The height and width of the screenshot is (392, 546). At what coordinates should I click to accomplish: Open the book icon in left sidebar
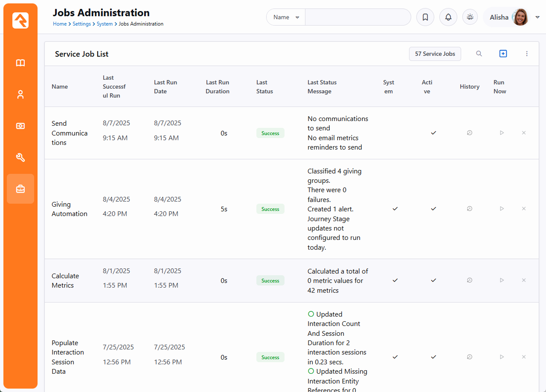point(20,63)
